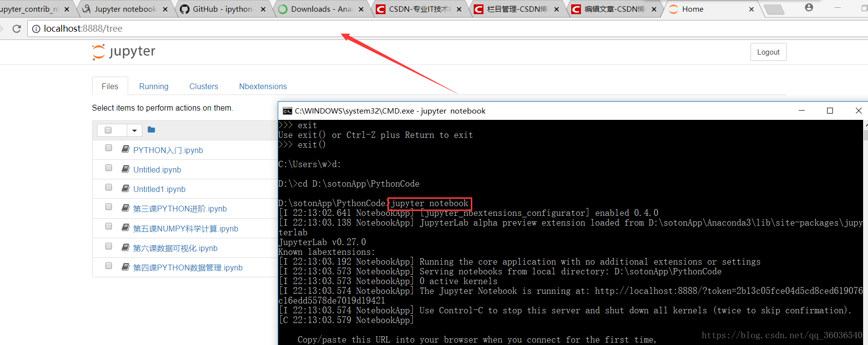
Task: Open the 第六课数据可视化.ipynb notebook
Action: pos(175,248)
